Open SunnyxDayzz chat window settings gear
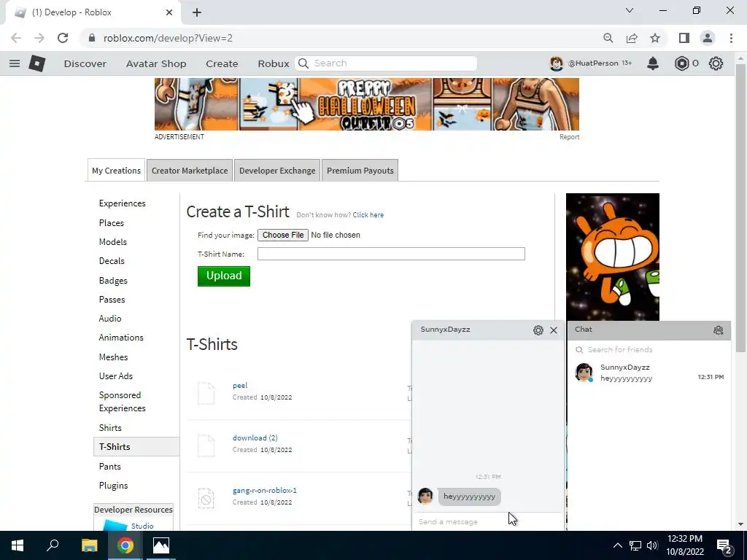Viewport: 747px width, 560px height. coord(538,330)
